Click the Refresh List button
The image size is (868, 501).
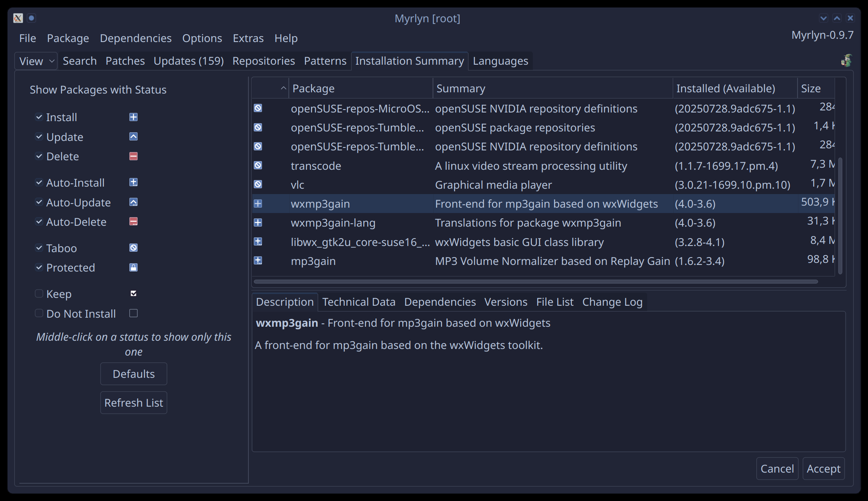click(x=133, y=403)
